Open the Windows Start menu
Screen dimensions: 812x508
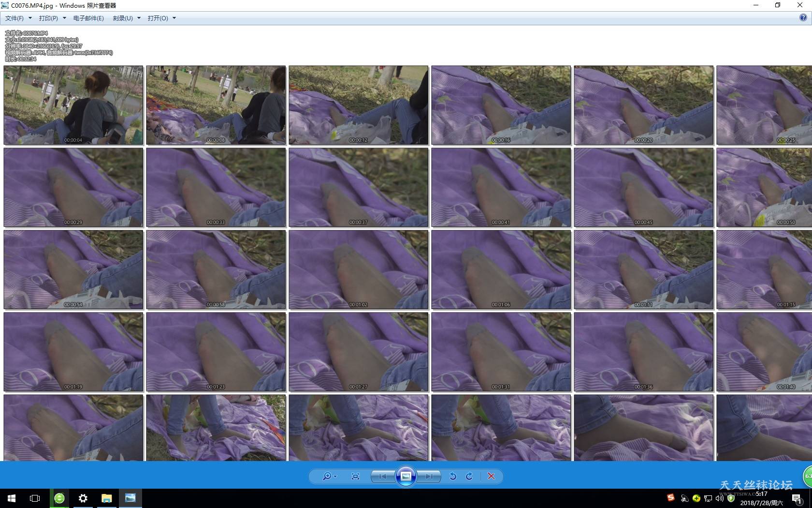[x=12, y=498]
